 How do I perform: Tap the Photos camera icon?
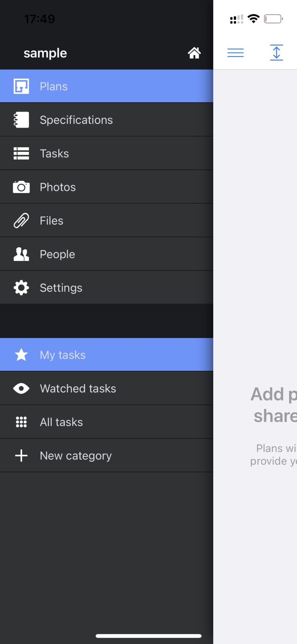[21, 187]
